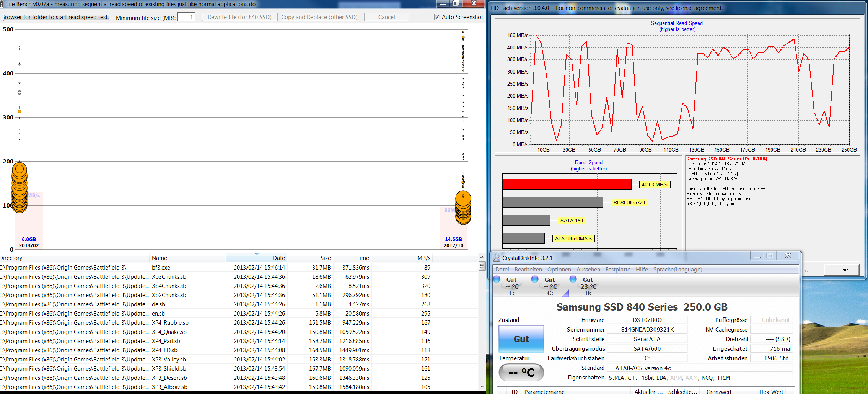The width and height of the screenshot is (868, 394).
Task: Select the bf3.exe row
Action: (239, 267)
